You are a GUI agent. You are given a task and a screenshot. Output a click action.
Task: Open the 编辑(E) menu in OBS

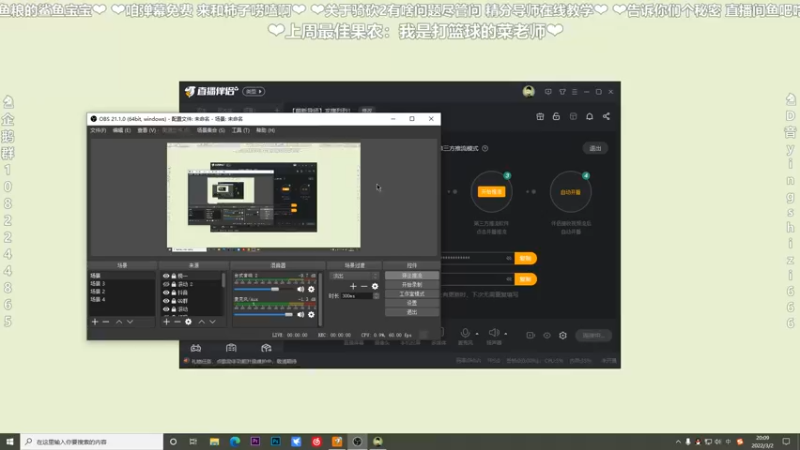121,131
